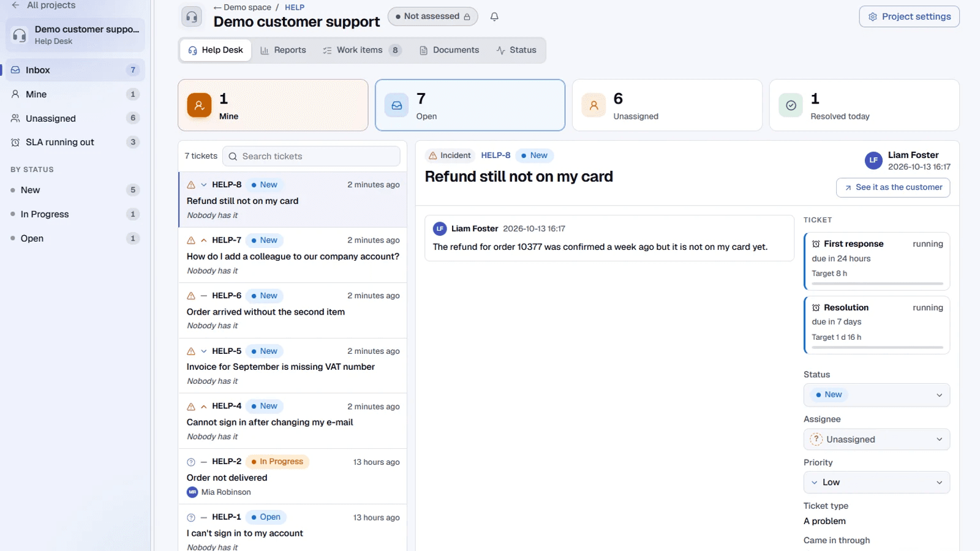Click the clock icon beside Resolution
The width and height of the screenshot is (980, 551).
(x=816, y=307)
